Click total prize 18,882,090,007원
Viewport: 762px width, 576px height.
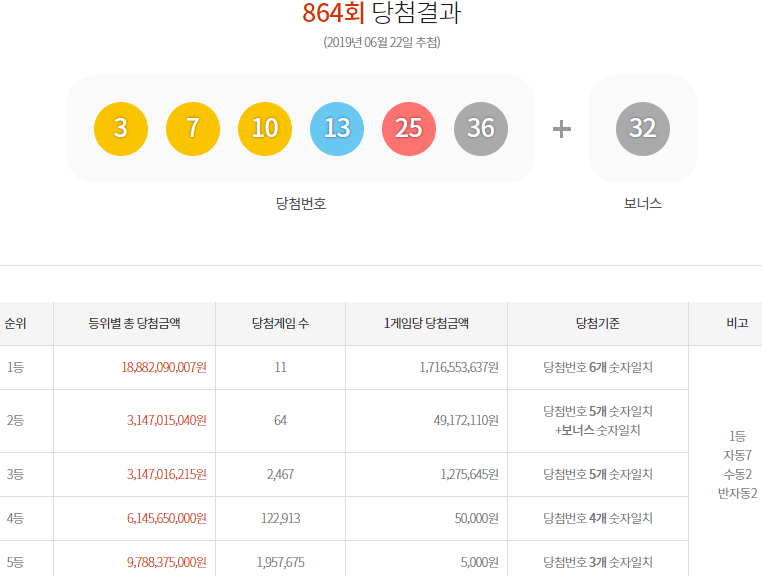pos(164,367)
